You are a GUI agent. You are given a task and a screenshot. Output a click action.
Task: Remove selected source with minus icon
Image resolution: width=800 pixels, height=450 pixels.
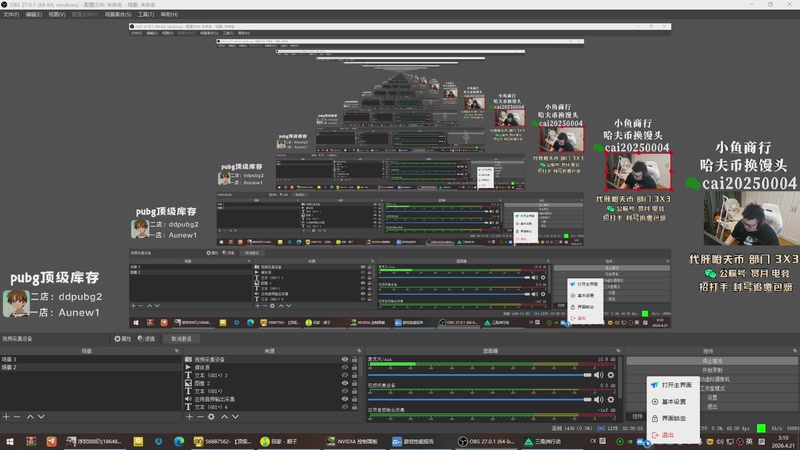click(200, 417)
